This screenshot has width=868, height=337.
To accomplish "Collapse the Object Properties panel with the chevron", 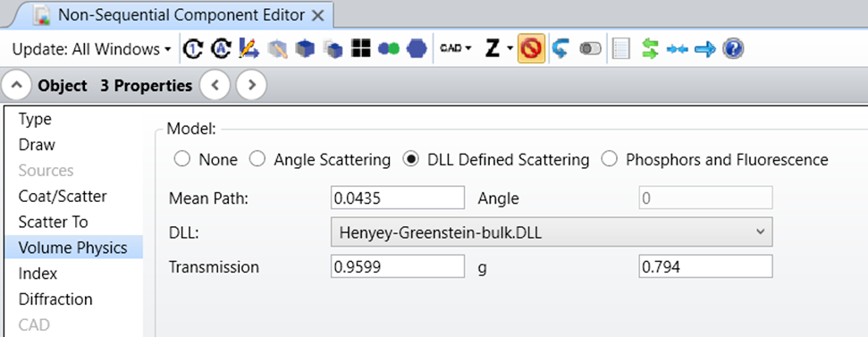I will click(17, 85).
